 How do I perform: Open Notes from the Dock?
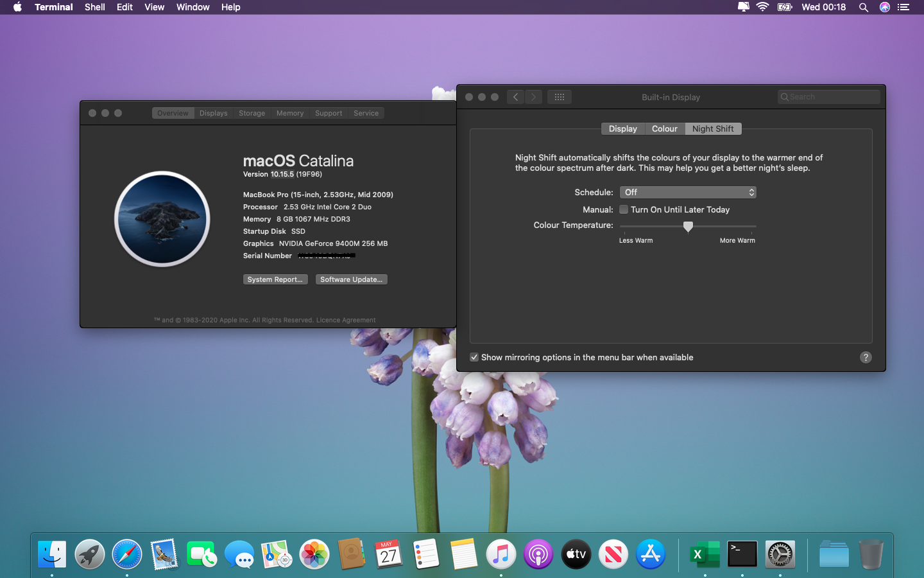click(464, 554)
